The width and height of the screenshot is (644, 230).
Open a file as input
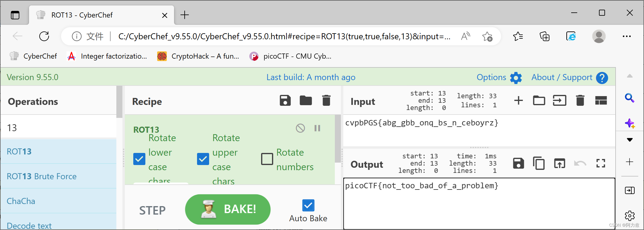559,101
